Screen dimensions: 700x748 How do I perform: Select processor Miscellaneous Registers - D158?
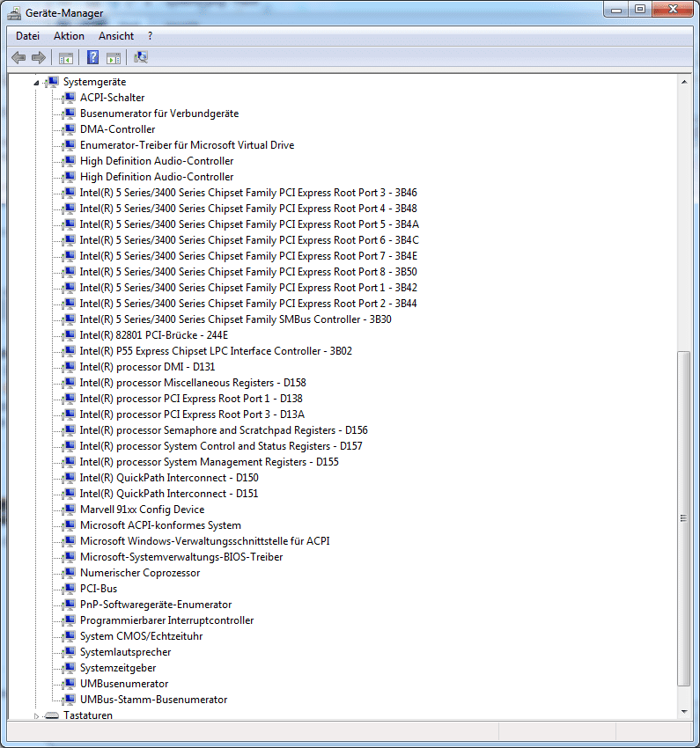coord(193,382)
